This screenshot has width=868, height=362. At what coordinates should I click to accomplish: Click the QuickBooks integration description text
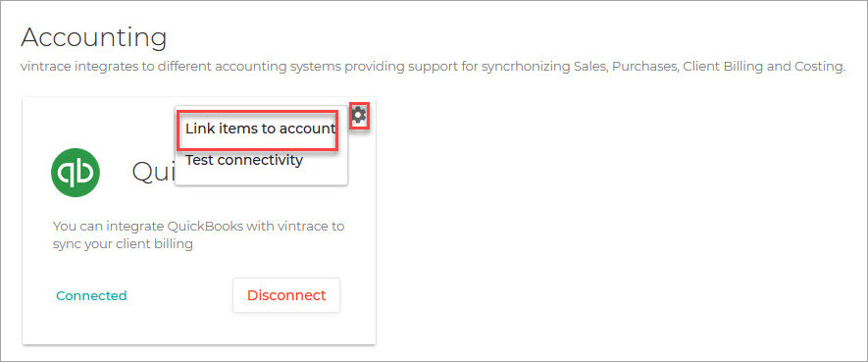(x=198, y=234)
